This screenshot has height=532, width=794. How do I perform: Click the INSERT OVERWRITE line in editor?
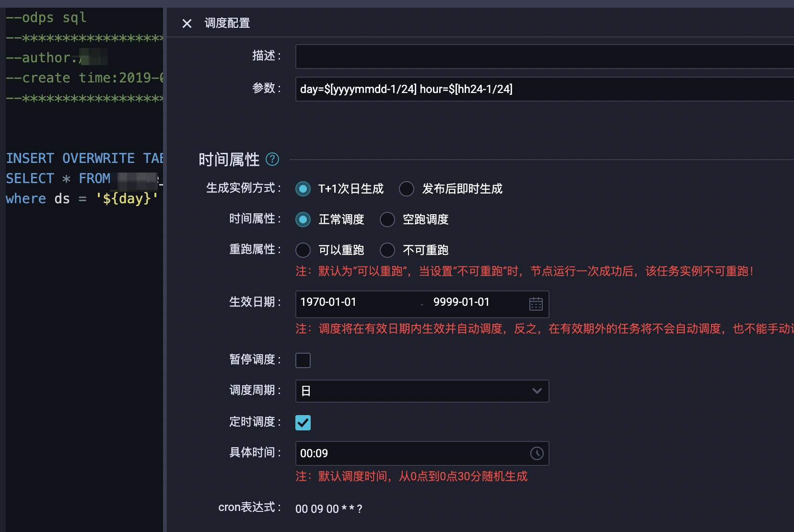(85, 158)
